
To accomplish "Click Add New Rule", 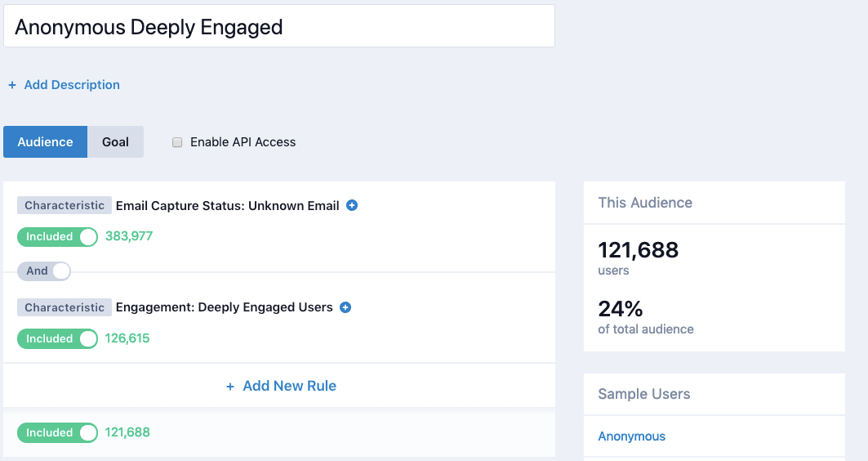I will coord(289,386).
